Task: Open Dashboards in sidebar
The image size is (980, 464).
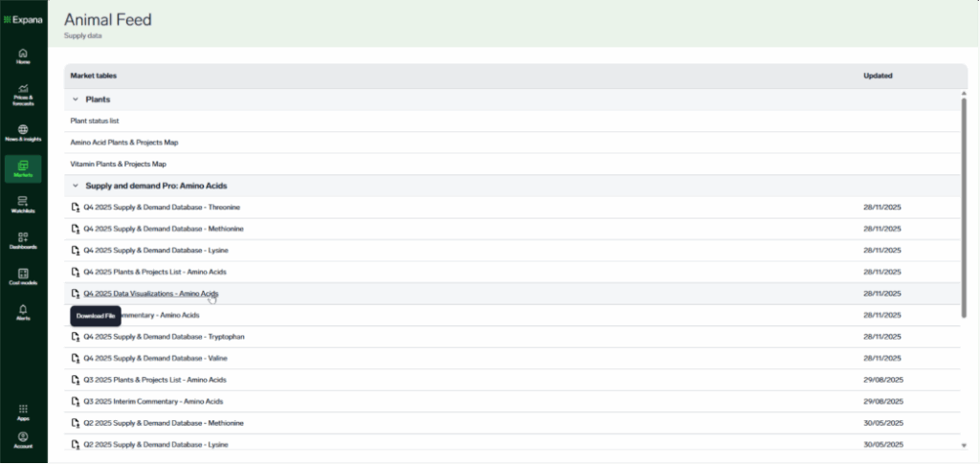Action: [23, 240]
